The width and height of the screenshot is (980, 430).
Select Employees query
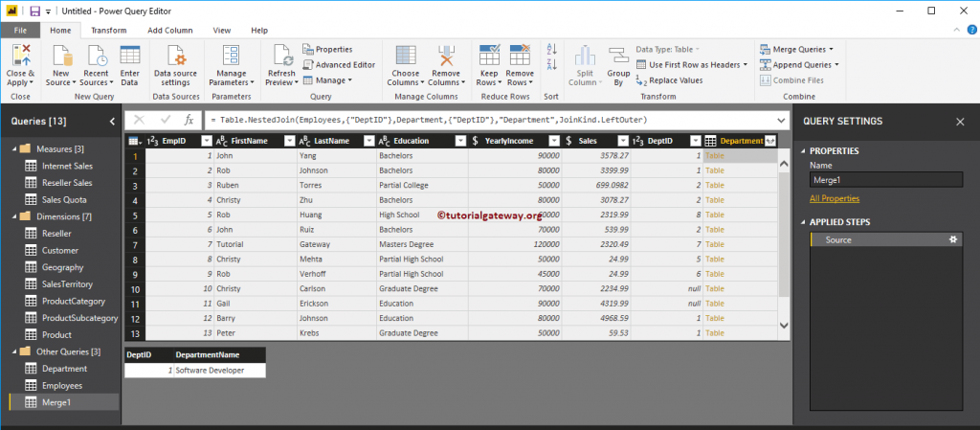coord(62,386)
